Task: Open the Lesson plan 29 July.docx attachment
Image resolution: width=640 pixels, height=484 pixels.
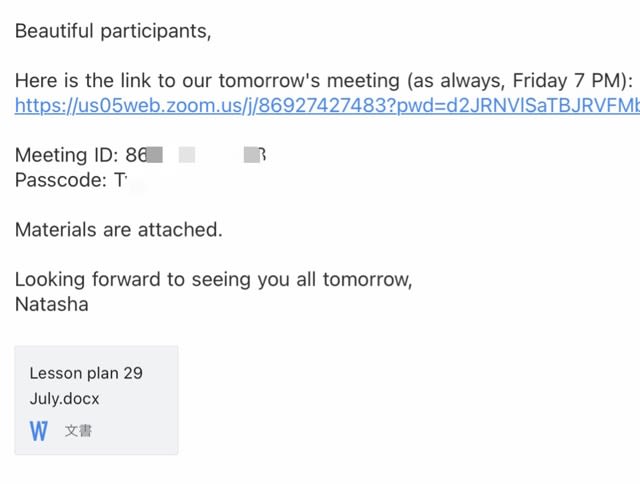Action: click(x=96, y=400)
